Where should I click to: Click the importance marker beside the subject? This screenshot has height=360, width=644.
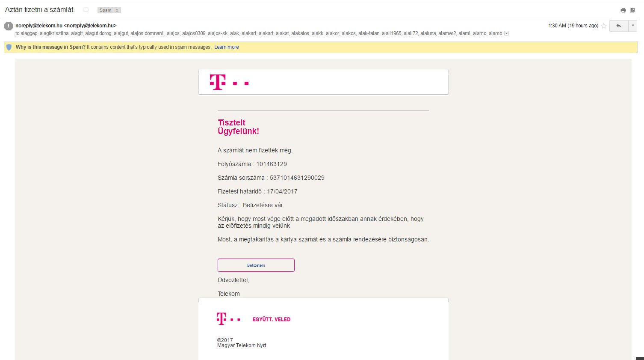tap(86, 9)
